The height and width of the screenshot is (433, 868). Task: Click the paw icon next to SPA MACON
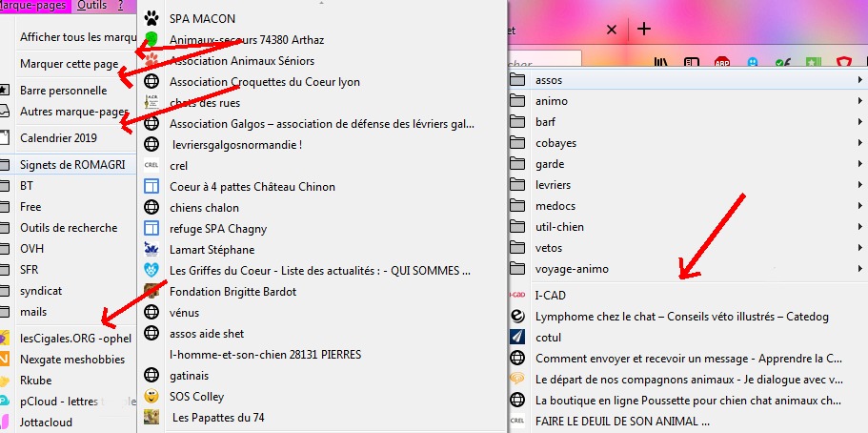click(x=151, y=18)
